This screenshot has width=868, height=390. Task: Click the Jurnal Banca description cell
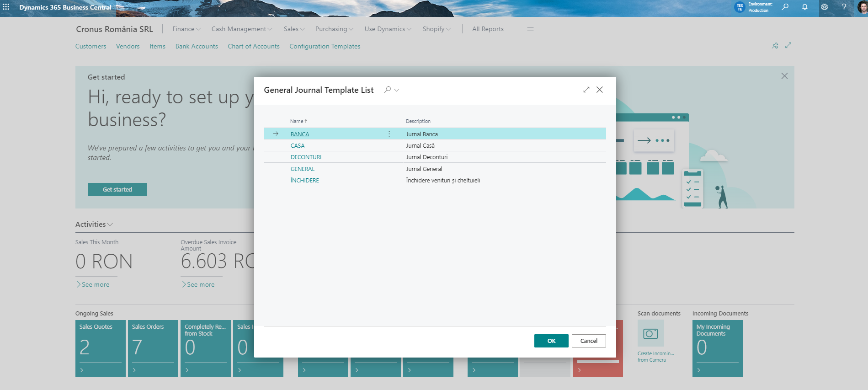tap(422, 134)
